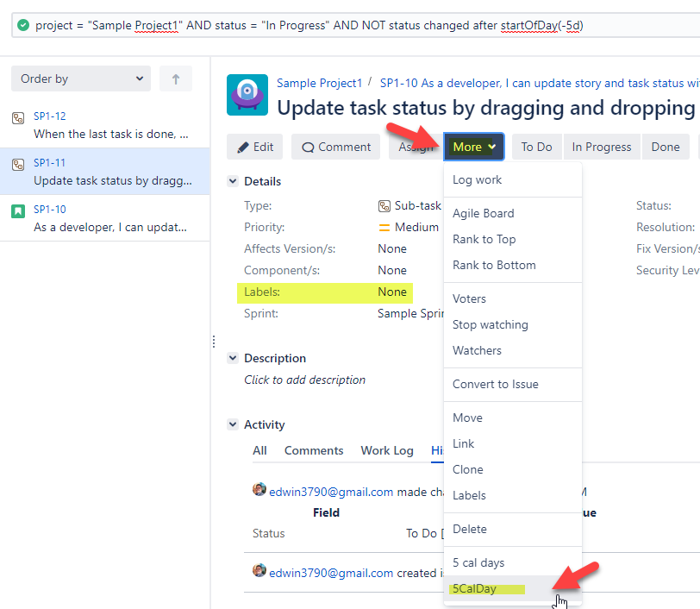Click into the JQL query field
700x609 pixels.
[x=357, y=26]
